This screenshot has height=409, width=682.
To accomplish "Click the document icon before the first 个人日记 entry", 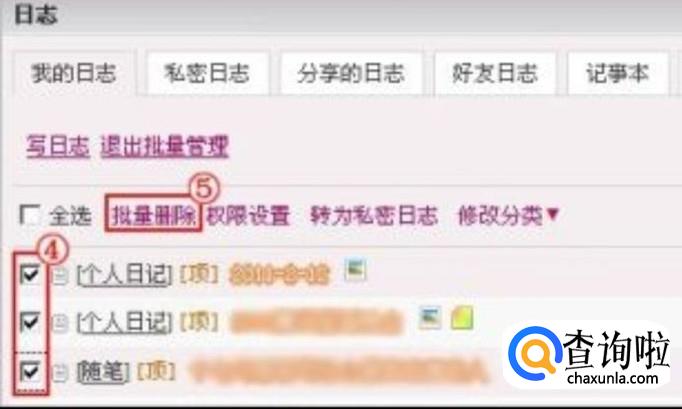I will [x=60, y=276].
